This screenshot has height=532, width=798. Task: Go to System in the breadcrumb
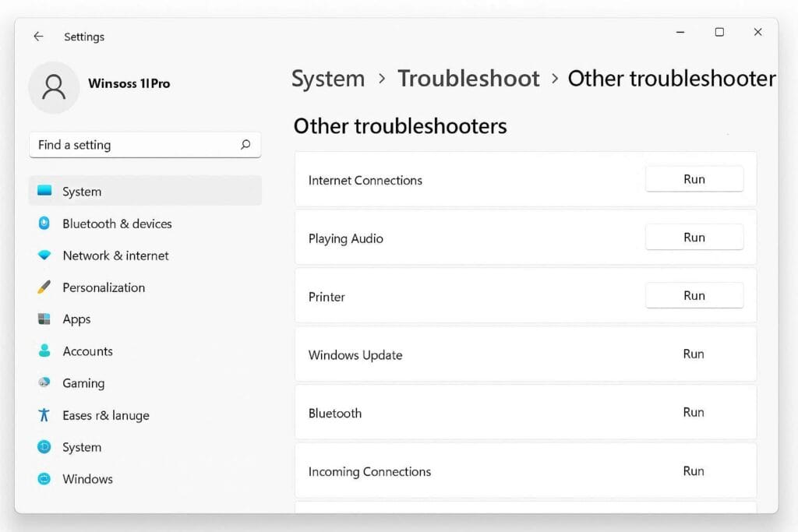tap(328, 79)
